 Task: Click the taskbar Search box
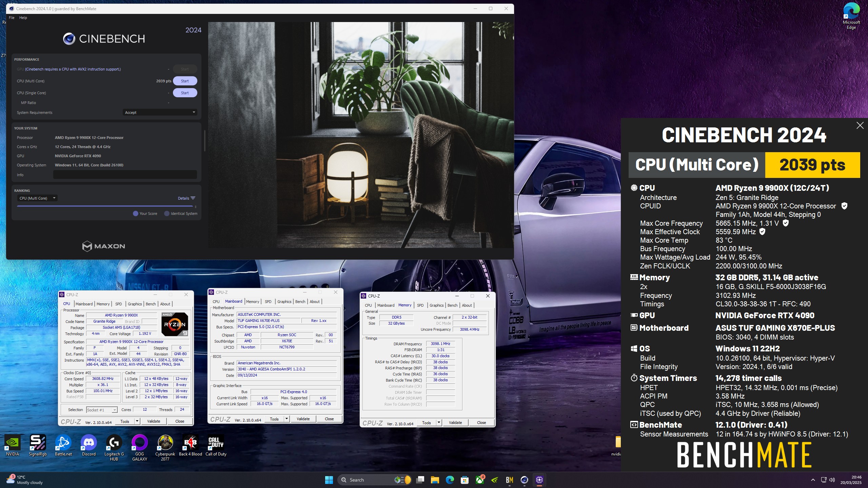click(x=374, y=480)
